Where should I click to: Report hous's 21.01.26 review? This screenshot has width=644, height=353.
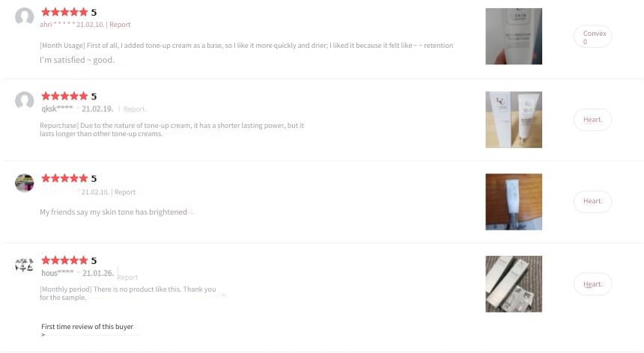[x=127, y=277]
